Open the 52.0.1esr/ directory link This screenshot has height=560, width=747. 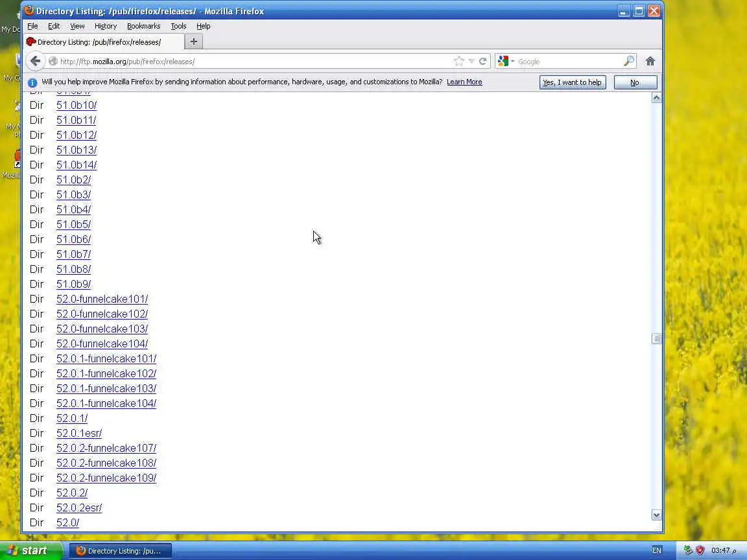[x=79, y=434]
